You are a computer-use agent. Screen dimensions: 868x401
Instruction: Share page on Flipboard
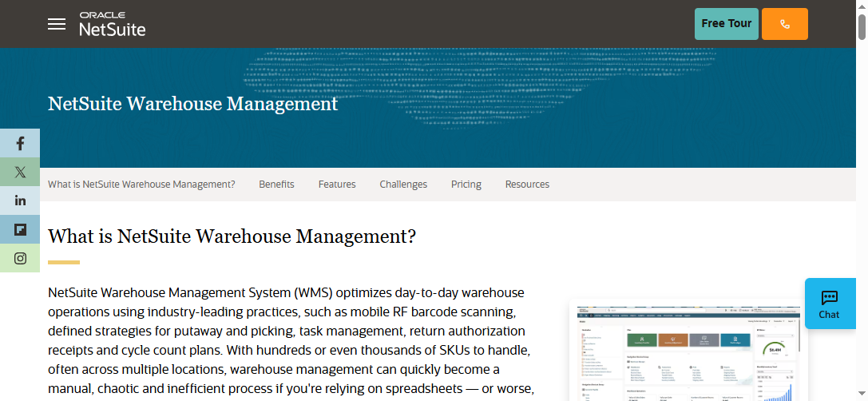(x=20, y=229)
